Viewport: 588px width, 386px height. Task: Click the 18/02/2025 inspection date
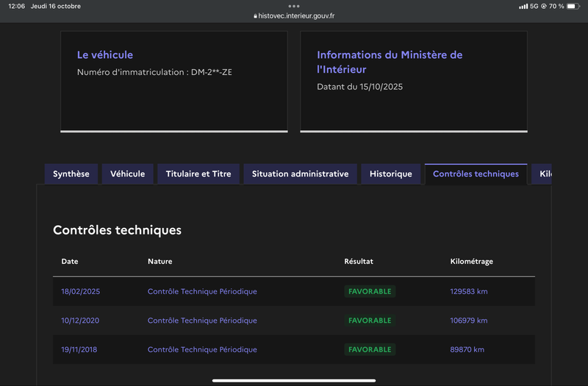80,292
